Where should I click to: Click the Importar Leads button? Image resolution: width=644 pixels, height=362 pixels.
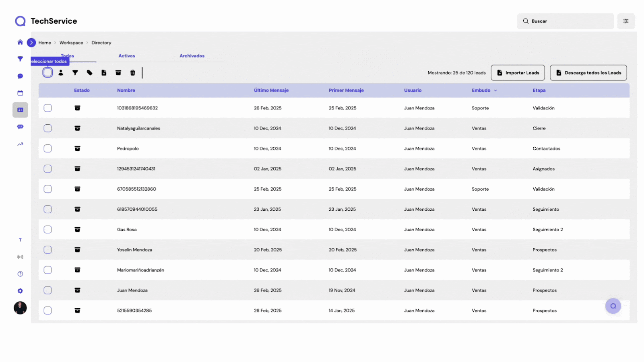point(518,73)
